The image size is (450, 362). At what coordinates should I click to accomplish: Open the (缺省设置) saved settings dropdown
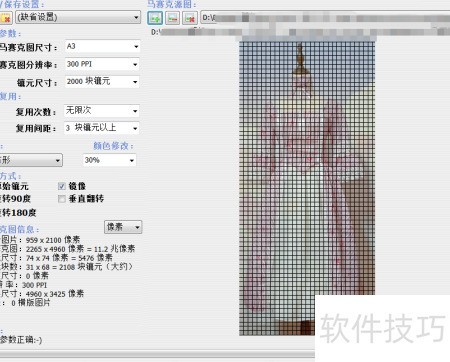click(78, 17)
